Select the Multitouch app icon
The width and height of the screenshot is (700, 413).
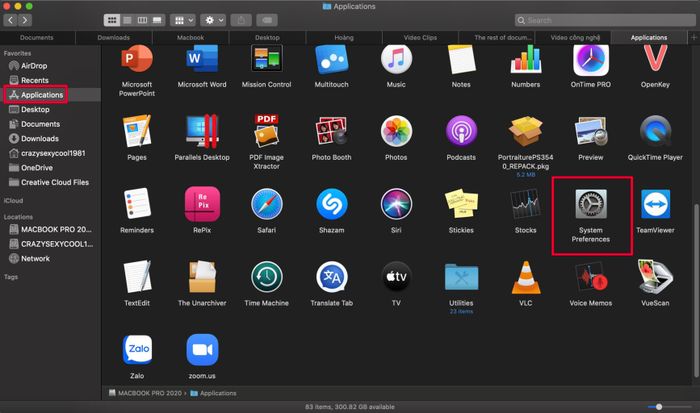point(331,58)
